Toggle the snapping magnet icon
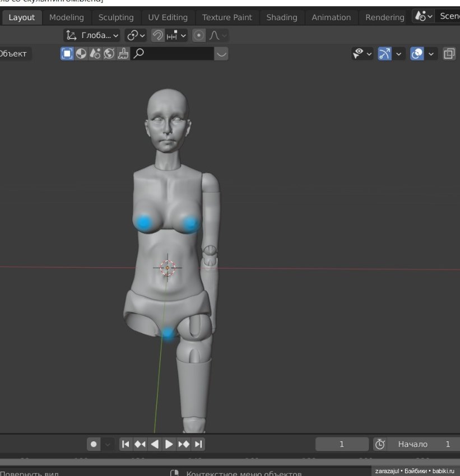Screen dimensions: 460x476 (x=158, y=35)
